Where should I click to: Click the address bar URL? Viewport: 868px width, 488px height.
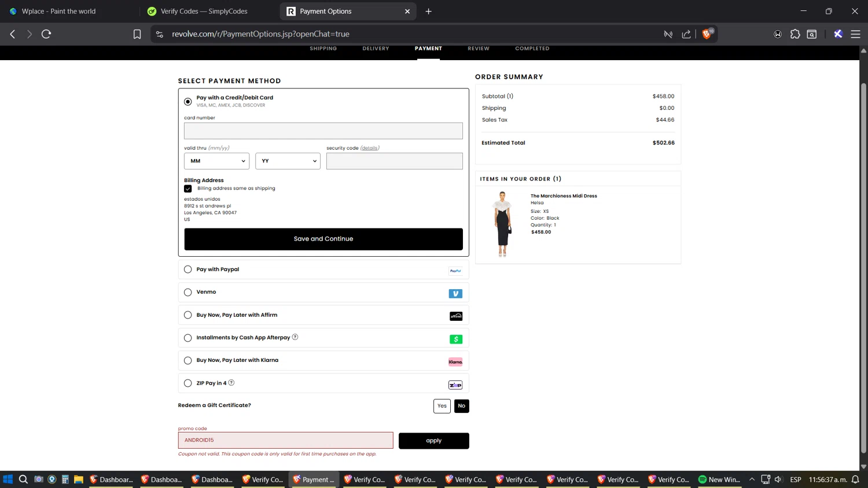point(260,34)
